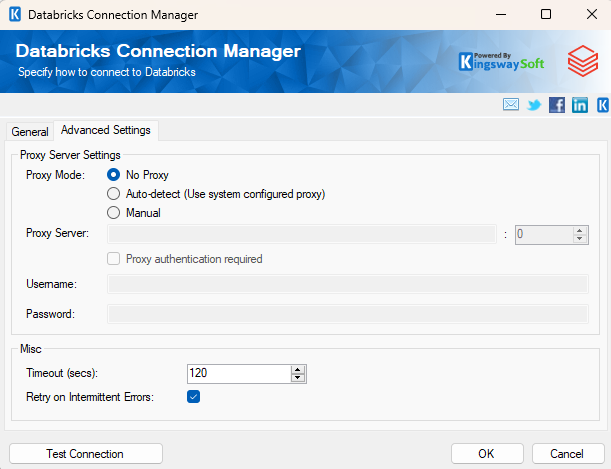Decrease Timeout value with down arrow
The height and width of the screenshot is (469, 611).
point(298,377)
